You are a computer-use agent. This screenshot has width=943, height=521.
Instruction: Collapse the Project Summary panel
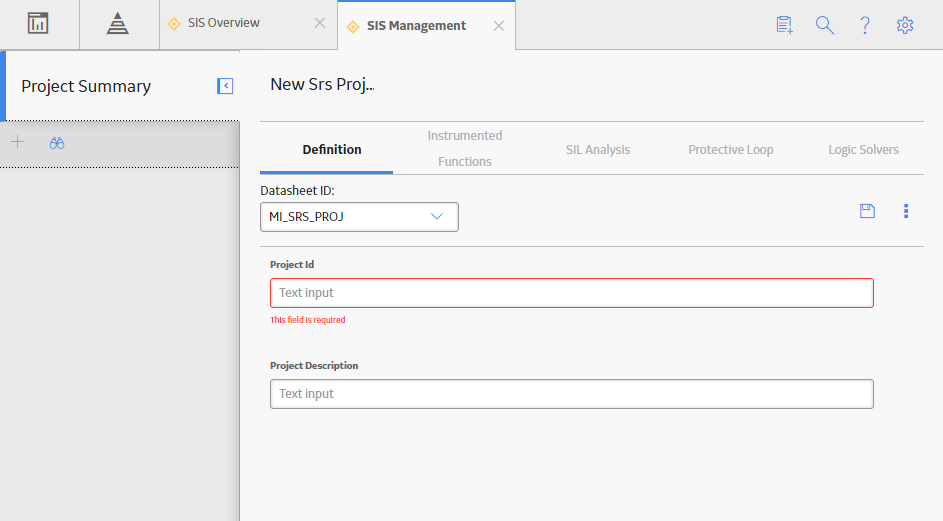(225, 86)
